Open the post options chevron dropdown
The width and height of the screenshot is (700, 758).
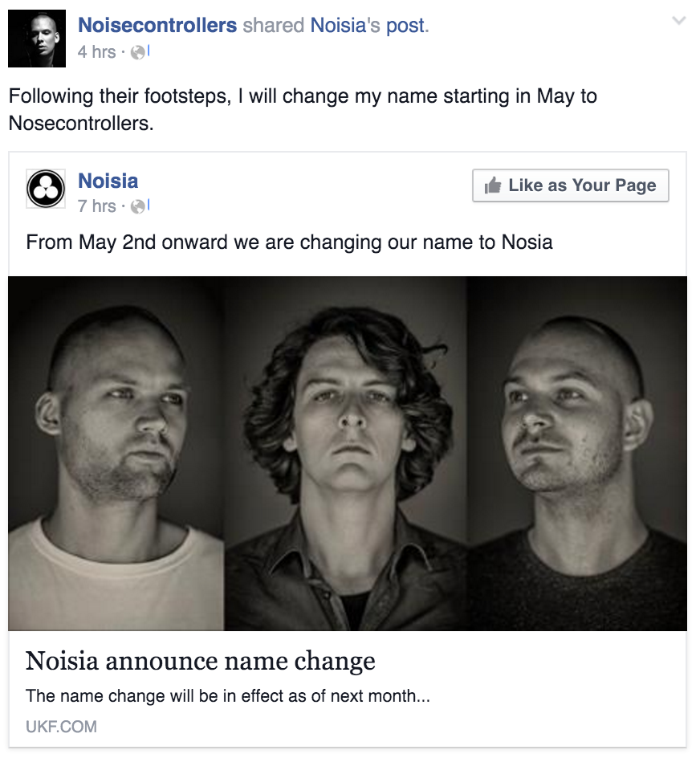pyautogui.click(x=679, y=21)
